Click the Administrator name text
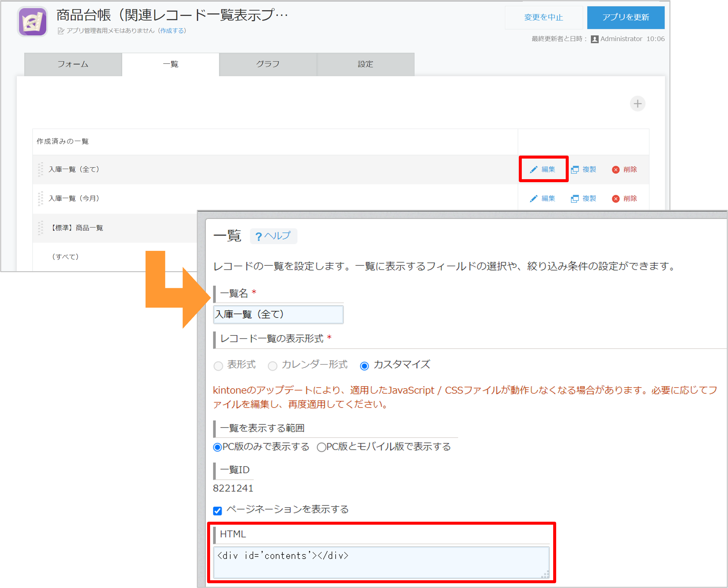This screenshot has height=588, width=728. [x=621, y=39]
